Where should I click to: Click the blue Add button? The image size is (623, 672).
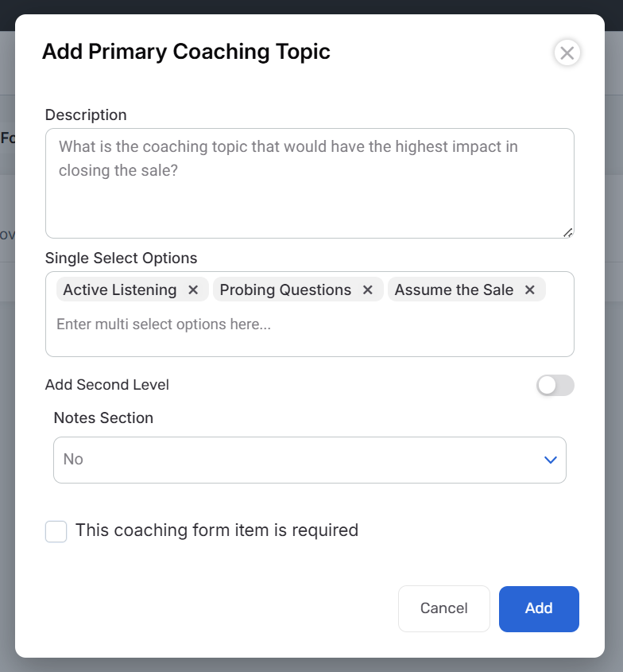pos(539,609)
